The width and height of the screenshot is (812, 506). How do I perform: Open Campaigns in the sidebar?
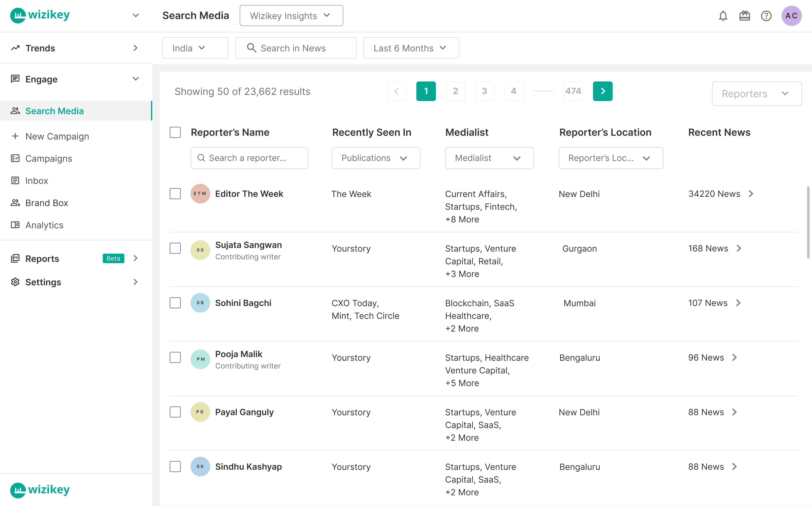pos(49,158)
